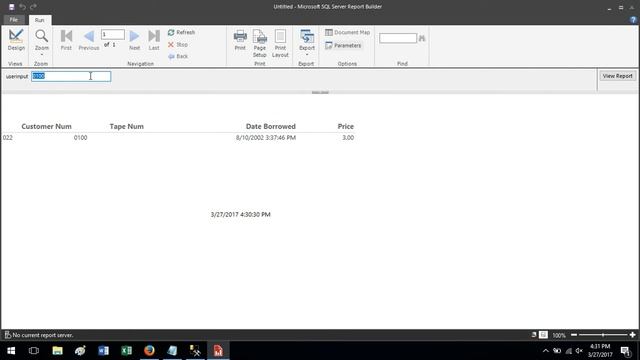Select the Run tab
The width and height of the screenshot is (640, 360).
coord(40,20)
